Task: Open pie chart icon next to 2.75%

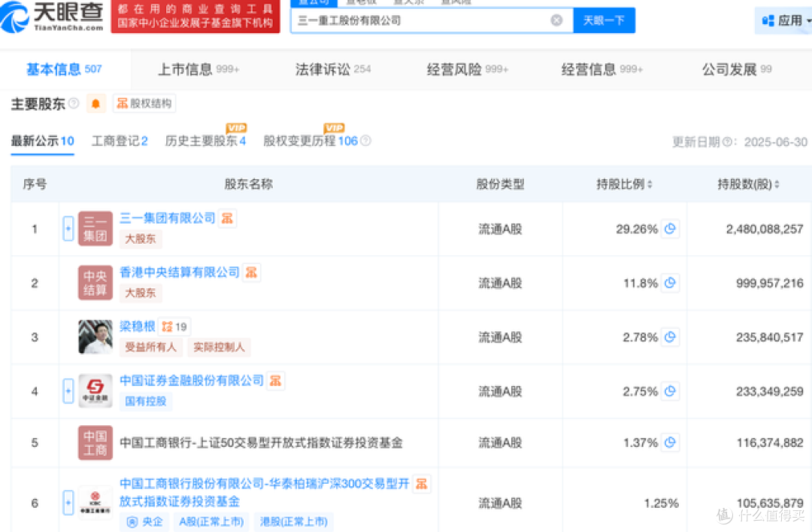Action: point(670,391)
